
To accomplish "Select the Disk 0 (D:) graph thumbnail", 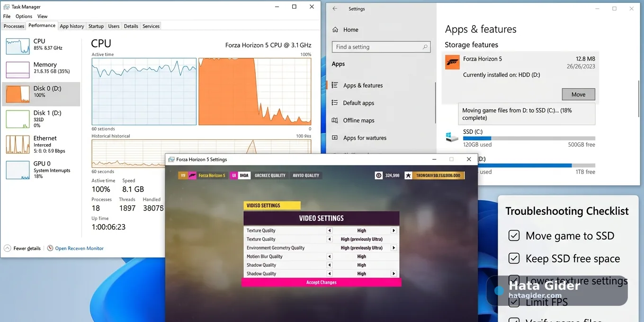I will coord(18,94).
